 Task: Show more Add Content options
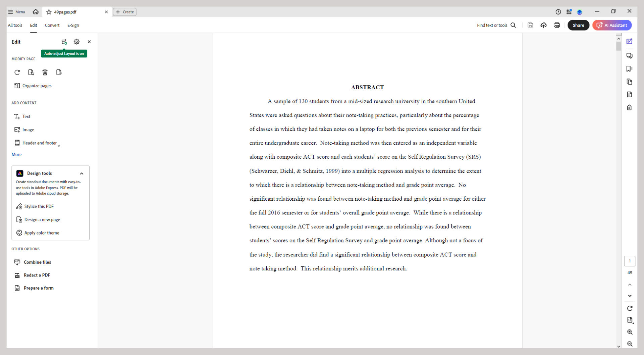pos(16,154)
